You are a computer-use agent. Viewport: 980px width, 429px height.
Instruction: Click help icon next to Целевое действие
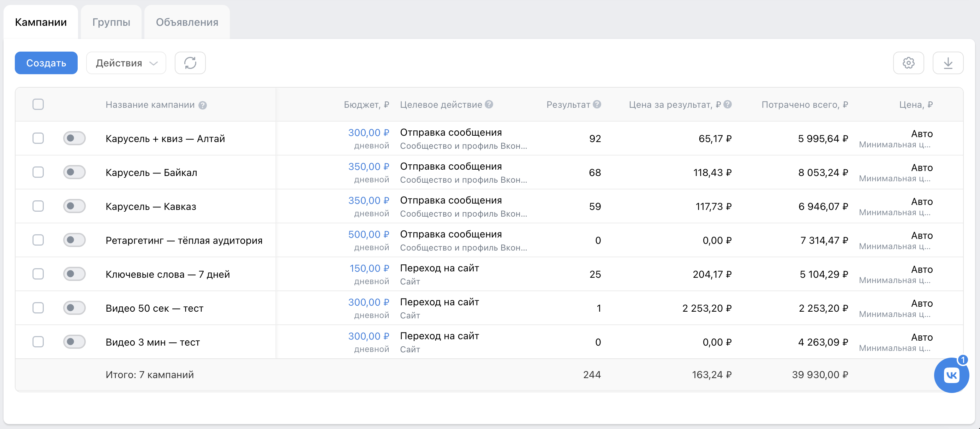489,104
